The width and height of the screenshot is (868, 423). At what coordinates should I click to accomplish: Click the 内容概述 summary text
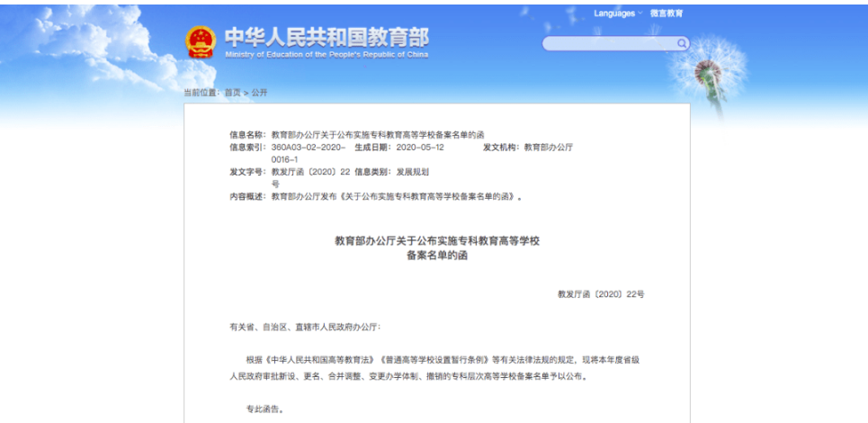[x=397, y=196]
